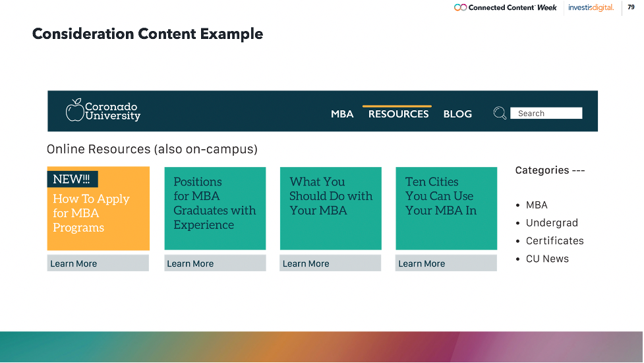
Task: Open the MBA menu item
Action: point(342,114)
